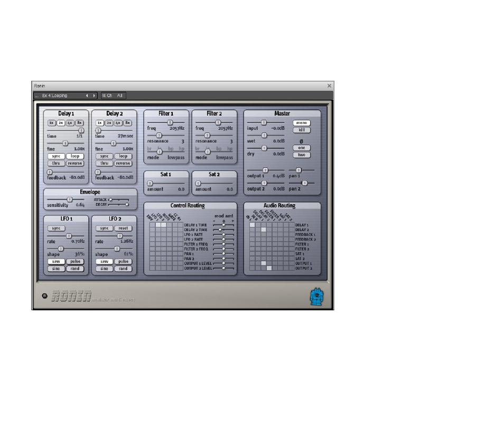Toggle the Master kill button
504x428 pixels.
pyautogui.click(x=302, y=130)
